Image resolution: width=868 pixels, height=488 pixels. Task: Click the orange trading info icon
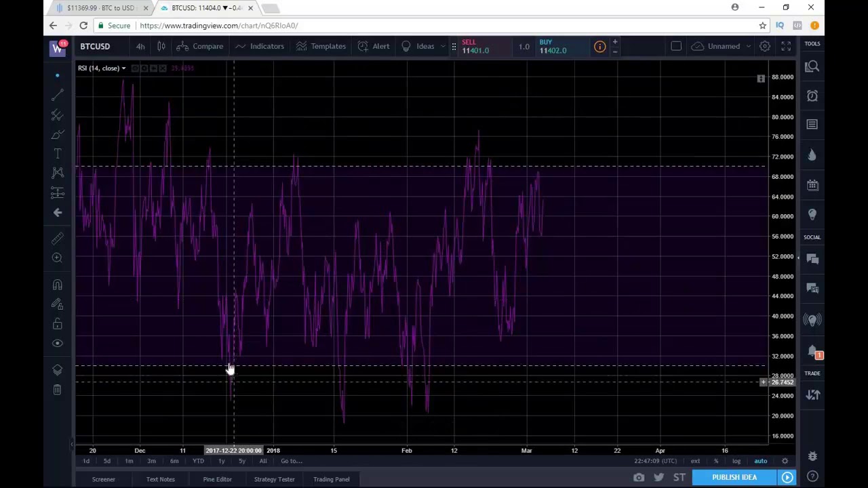click(x=600, y=47)
